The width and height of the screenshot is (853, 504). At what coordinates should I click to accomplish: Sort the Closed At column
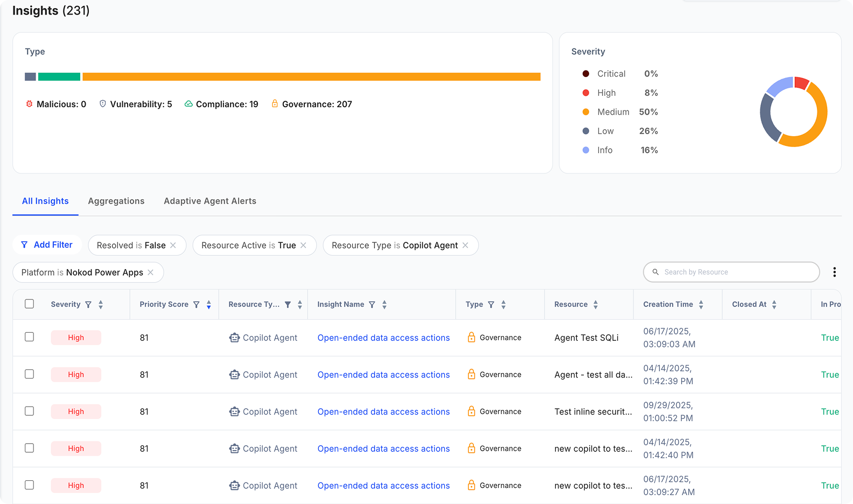click(774, 305)
